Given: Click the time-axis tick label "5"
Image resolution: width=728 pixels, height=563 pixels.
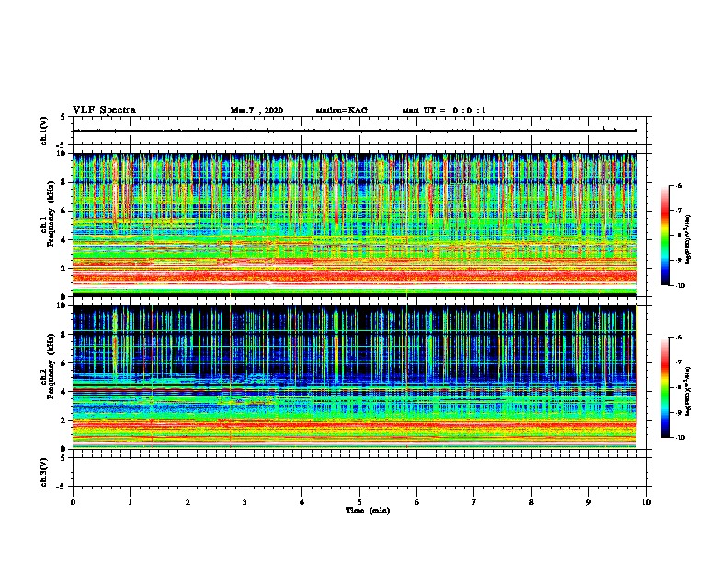Looking at the screenshot, I should [x=359, y=502].
